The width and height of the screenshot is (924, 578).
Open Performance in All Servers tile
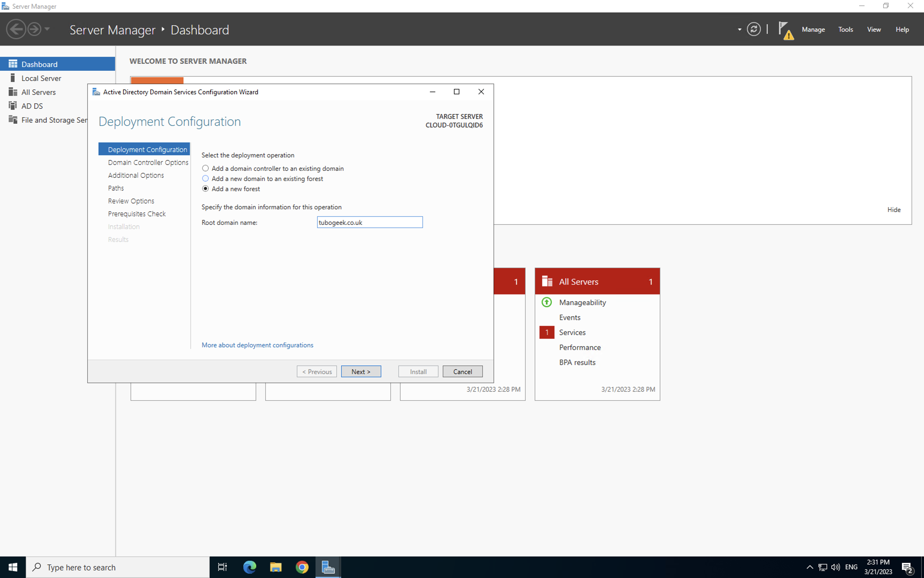(x=580, y=347)
